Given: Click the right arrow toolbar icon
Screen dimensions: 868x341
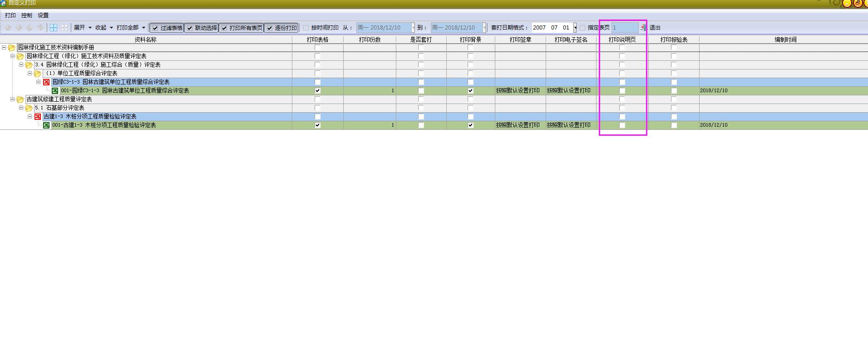Looking at the screenshot, I should click(x=40, y=28).
